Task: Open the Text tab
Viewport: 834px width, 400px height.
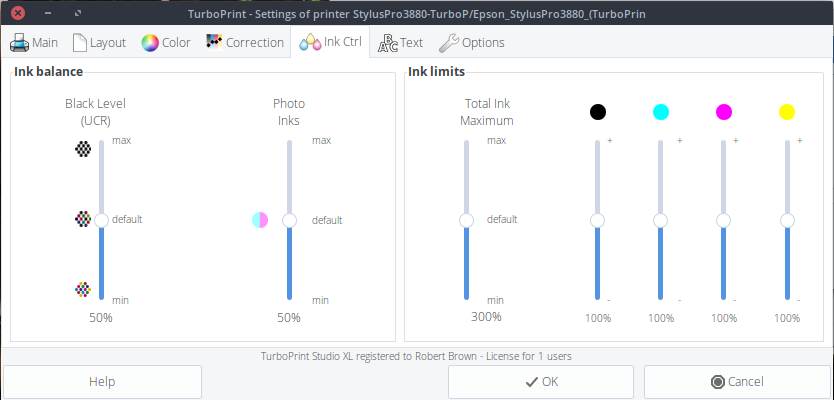Action: tap(400, 43)
